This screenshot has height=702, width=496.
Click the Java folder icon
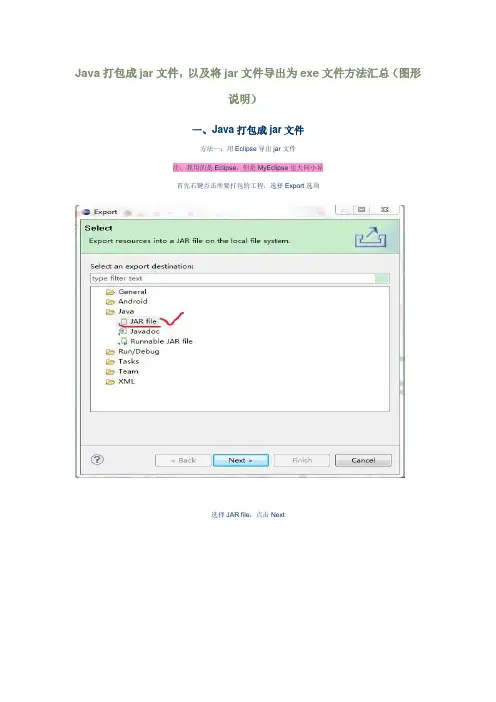(x=110, y=312)
